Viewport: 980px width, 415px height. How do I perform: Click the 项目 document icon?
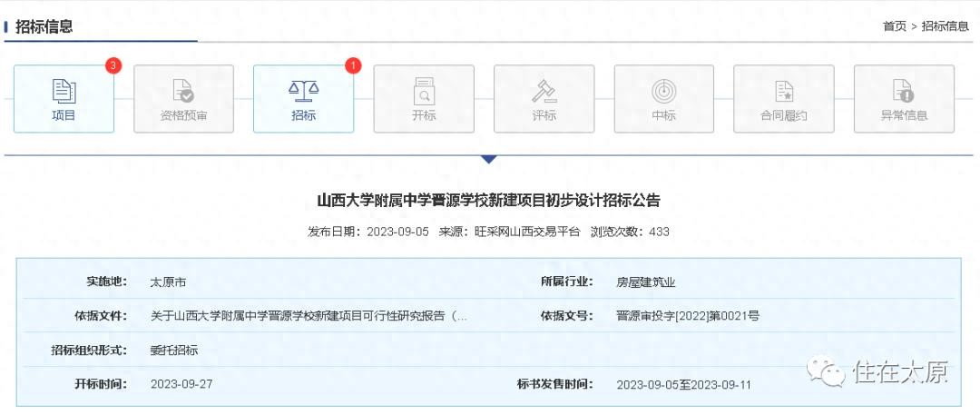click(64, 91)
